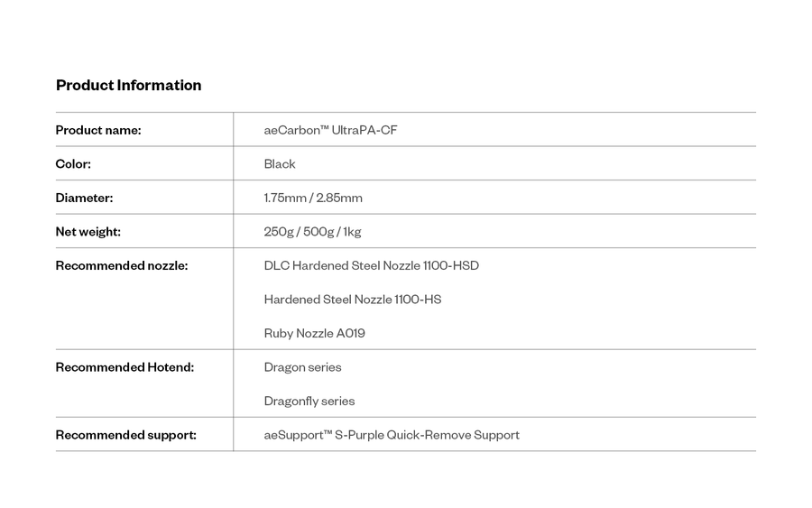Image resolution: width=812 pixels, height=508 pixels.
Task: Click the Recommended nozzle label
Action: 122,265
